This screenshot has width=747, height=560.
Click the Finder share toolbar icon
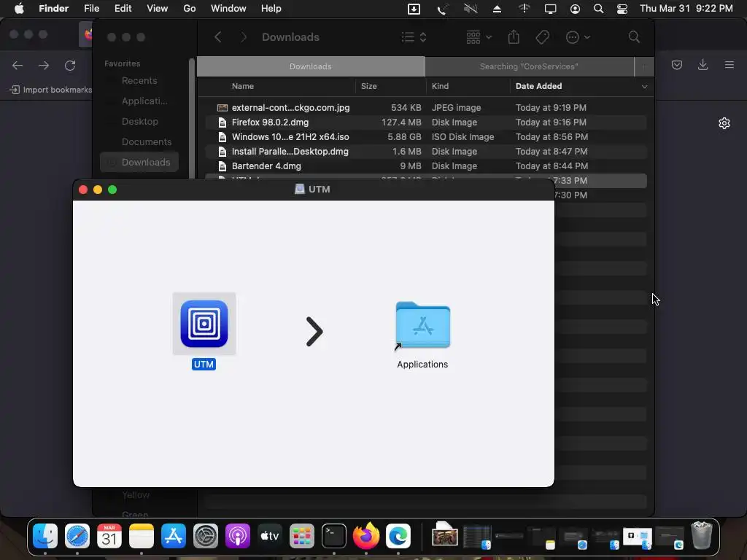(x=514, y=36)
